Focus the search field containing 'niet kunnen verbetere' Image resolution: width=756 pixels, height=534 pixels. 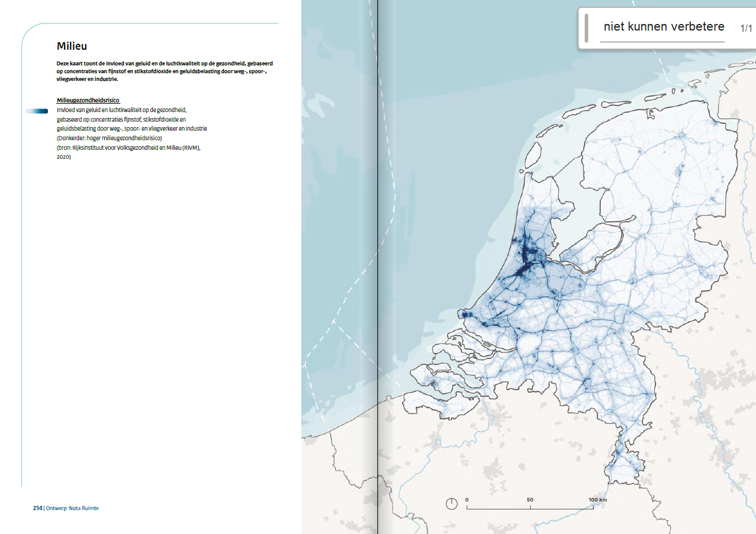click(663, 27)
